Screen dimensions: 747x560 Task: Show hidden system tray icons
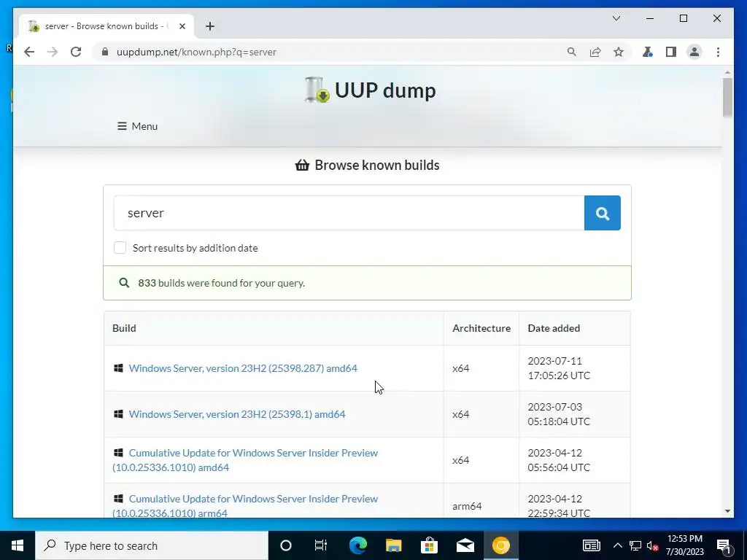tap(617, 545)
